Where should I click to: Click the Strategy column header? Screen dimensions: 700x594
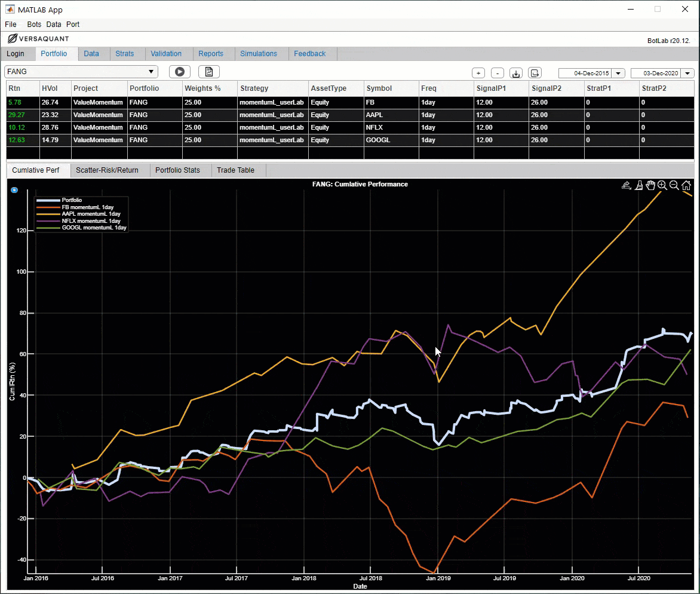click(273, 88)
